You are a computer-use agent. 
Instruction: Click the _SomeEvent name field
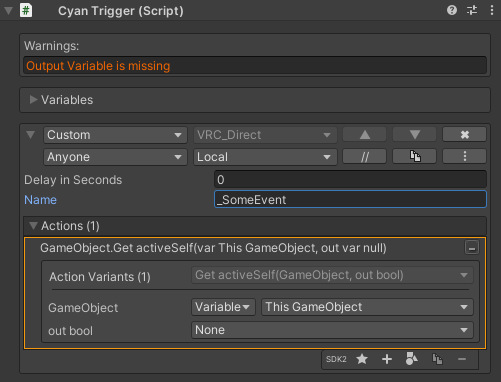pos(350,200)
